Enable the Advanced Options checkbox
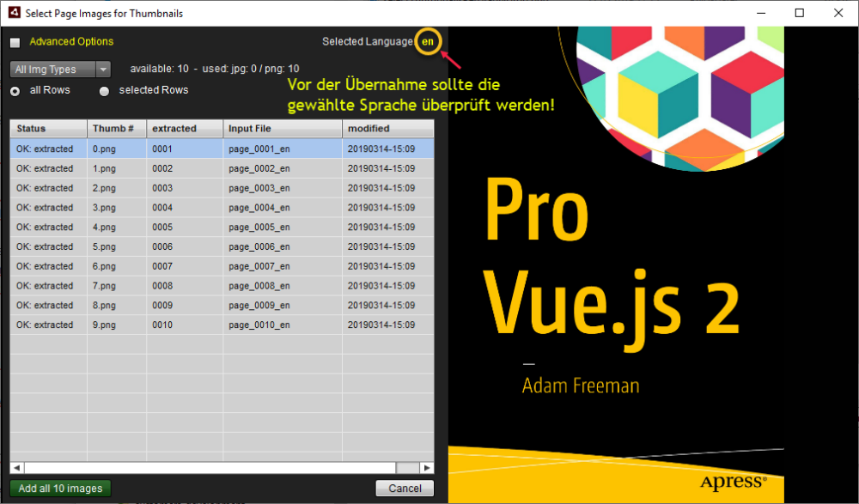 15,42
